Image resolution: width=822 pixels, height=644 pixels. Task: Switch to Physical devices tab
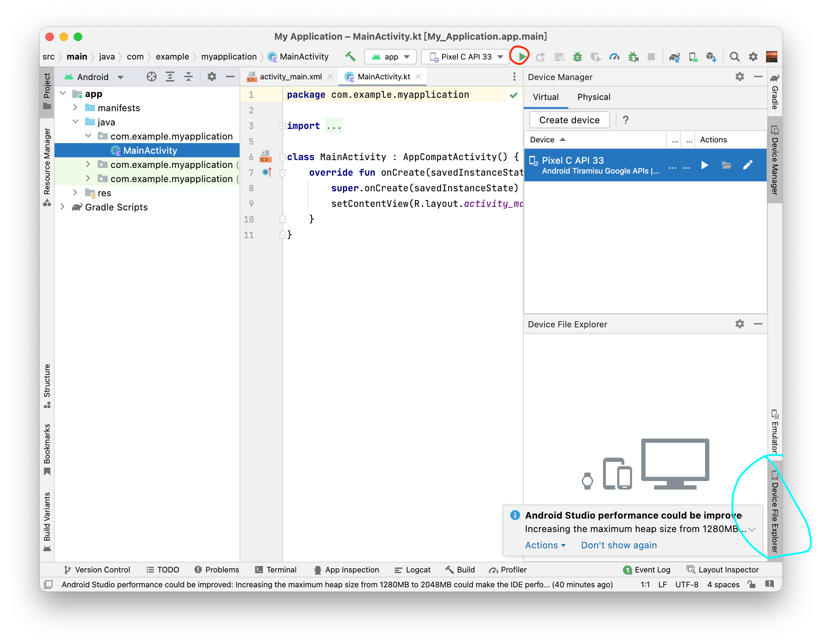[x=593, y=97]
